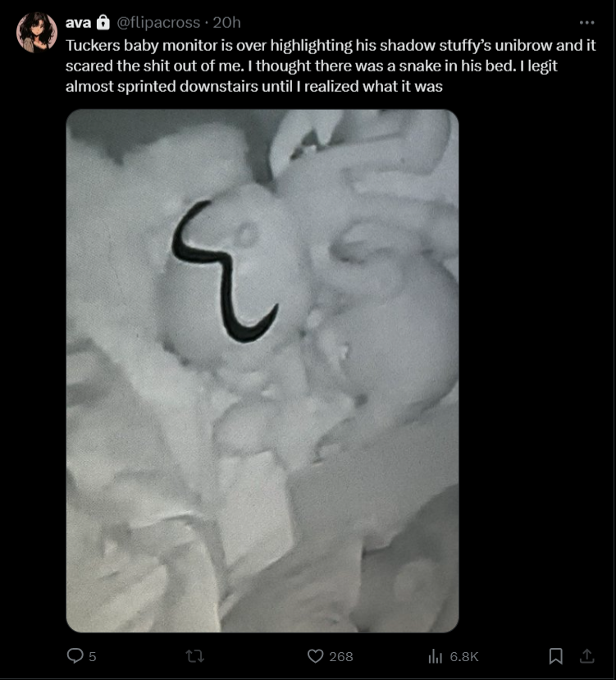Like the tweet with the heart icon

(x=315, y=655)
